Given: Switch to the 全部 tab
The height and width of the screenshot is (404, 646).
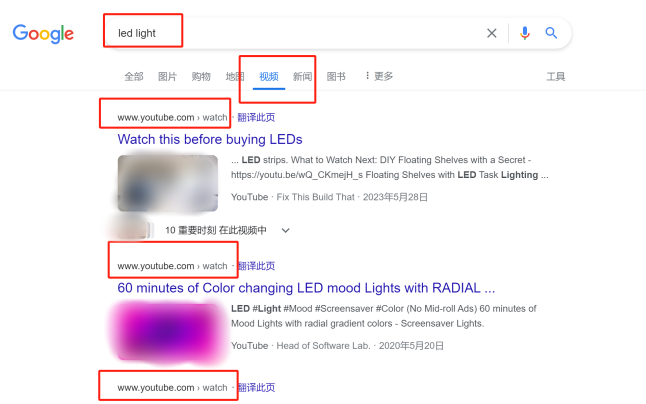Looking at the screenshot, I should click(134, 77).
